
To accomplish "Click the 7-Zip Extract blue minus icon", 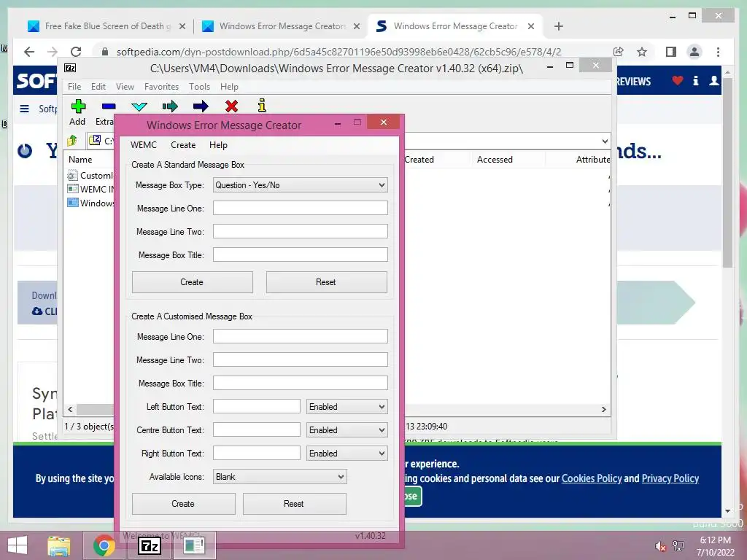I will click(x=109, y=106).
